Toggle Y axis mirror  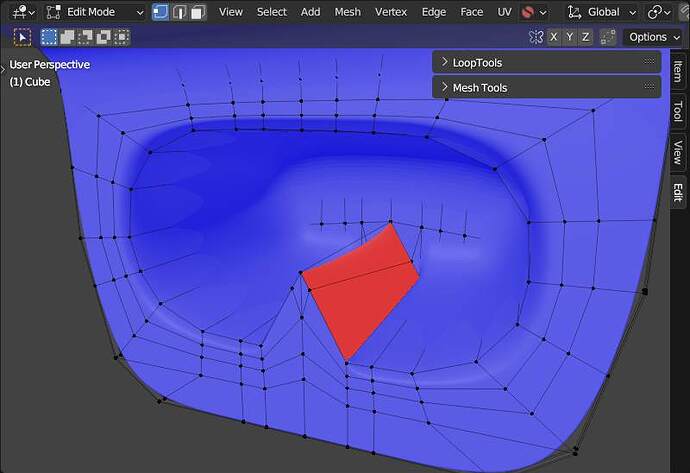(x=569, y=37)
